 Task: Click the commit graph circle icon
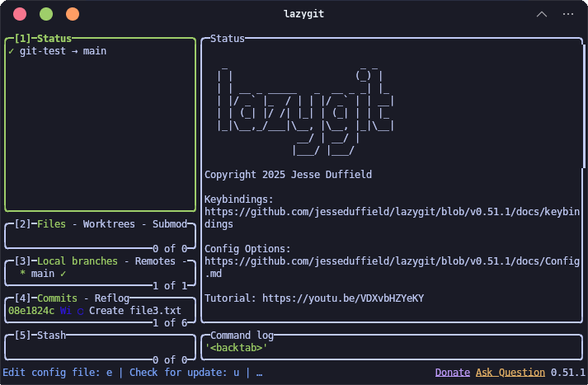pyautogui.click(x=80, y=311)
